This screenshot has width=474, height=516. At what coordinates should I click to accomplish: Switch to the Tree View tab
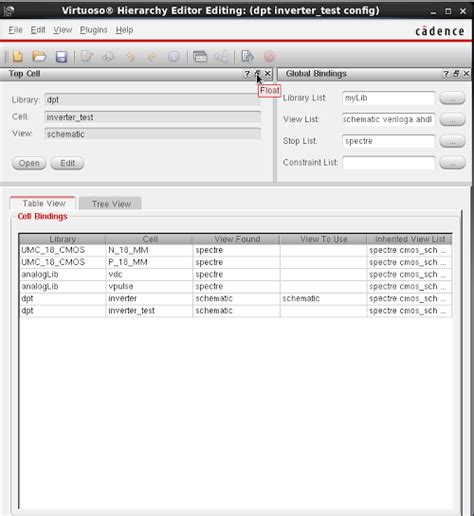point(111,204)
